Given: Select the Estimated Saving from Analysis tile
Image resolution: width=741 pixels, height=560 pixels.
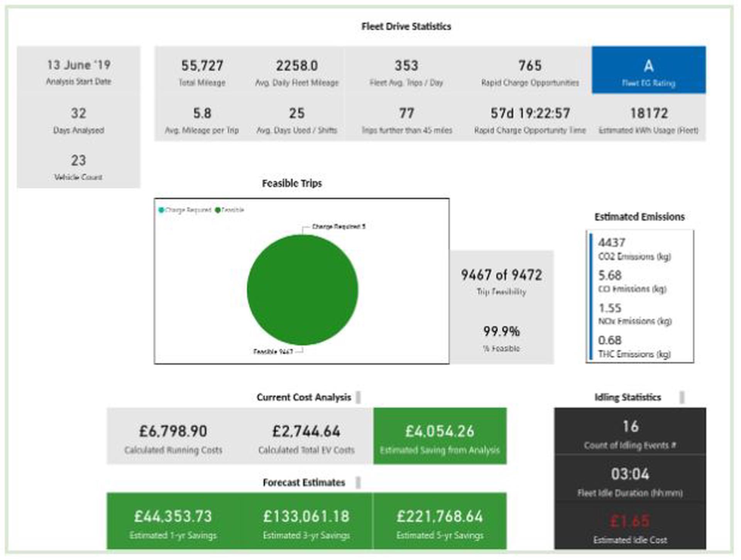Looking at the screenshot, I should [440, 436].
